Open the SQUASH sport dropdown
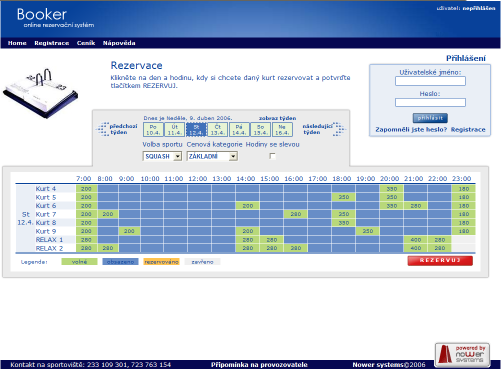Screen dimensions: 501x369 pyautogui.click(x=162, y=156)
